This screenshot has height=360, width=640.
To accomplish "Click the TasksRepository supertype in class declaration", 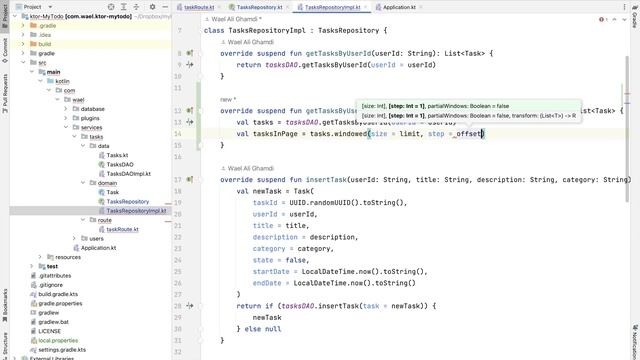I will [x=349, y=31].
